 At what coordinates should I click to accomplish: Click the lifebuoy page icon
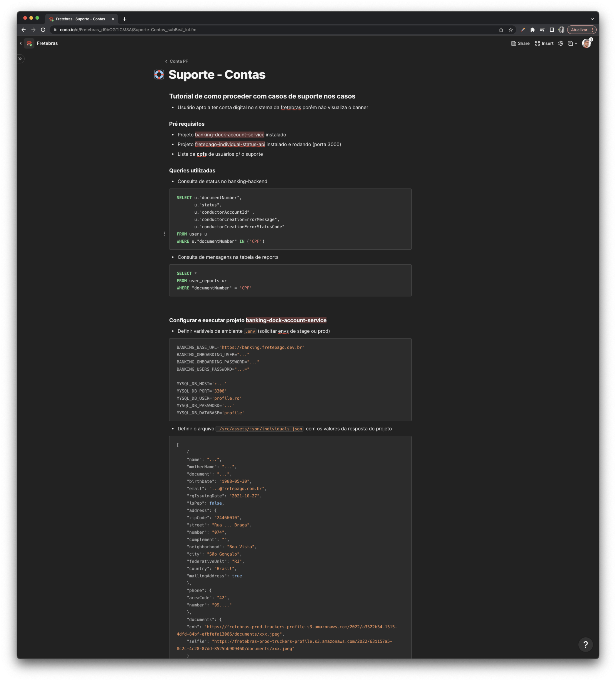click(x=159, y=75)
